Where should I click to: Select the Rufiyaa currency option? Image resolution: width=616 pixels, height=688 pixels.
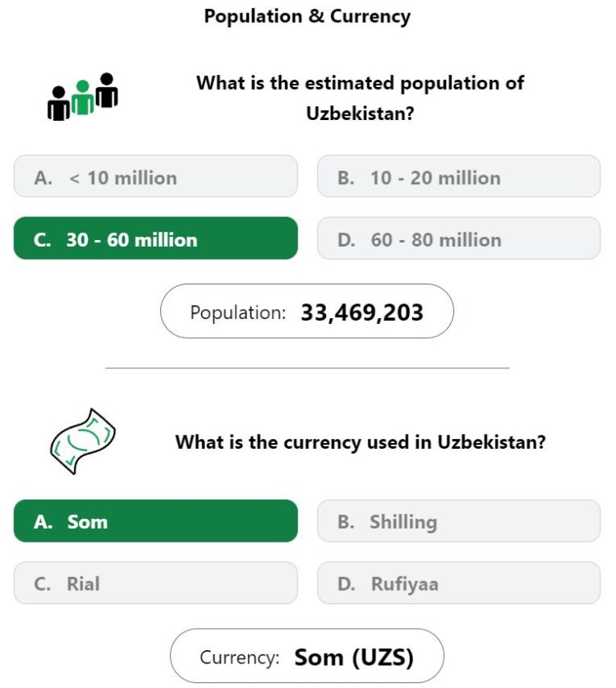pos(458,583)
